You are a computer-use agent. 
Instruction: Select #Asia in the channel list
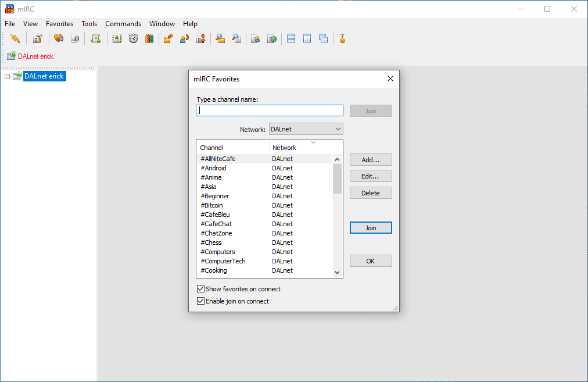tap(265, 187)
